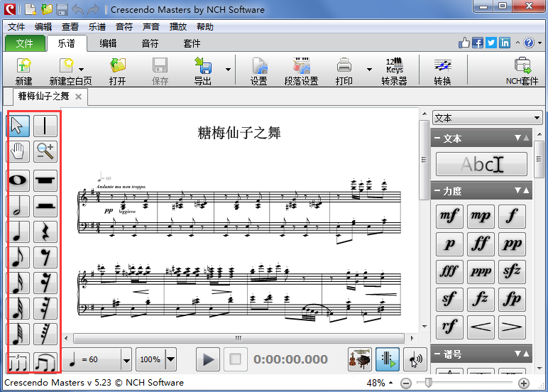The height and width of the screenshot is (392, 548).
Task: Switch to the 套件 ribbon tab
Action: point(192,43)
